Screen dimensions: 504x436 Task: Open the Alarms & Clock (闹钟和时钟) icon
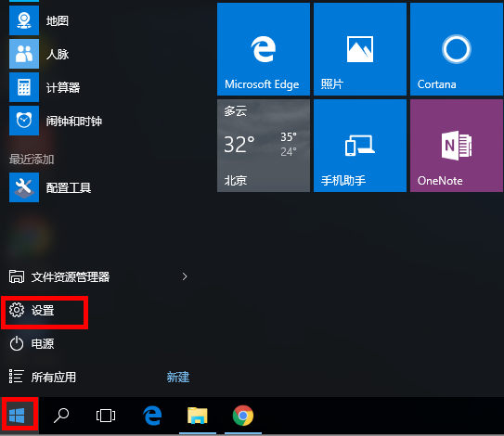[x=24, y=121]
